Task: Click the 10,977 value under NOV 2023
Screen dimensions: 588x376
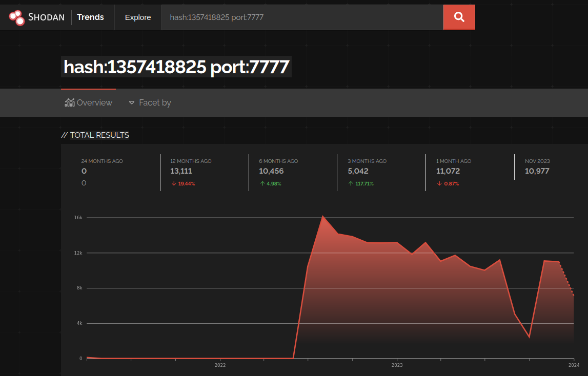Action: coord(536,171)
